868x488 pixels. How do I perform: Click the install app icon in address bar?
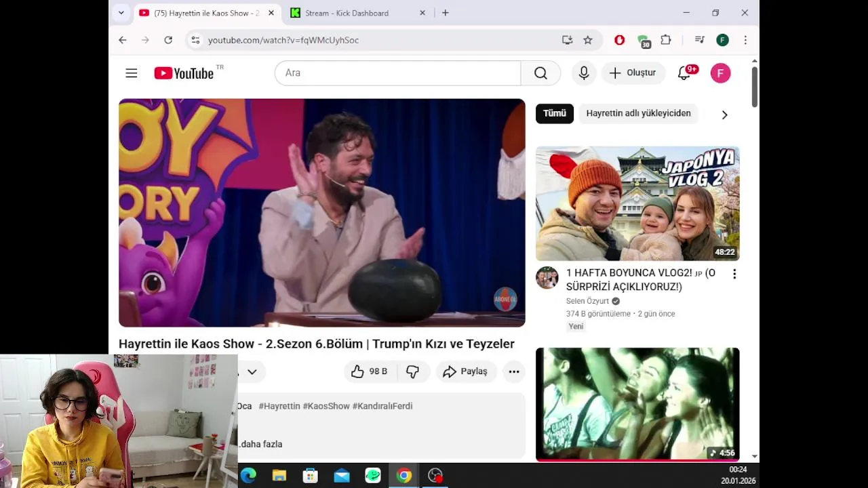click(x=567, y=40)
